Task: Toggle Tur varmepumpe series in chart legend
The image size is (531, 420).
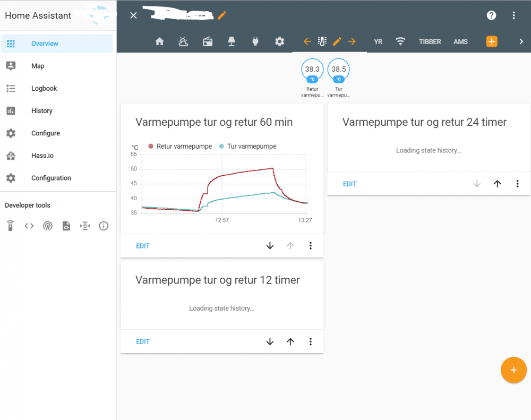Action: tap(248, 147)
